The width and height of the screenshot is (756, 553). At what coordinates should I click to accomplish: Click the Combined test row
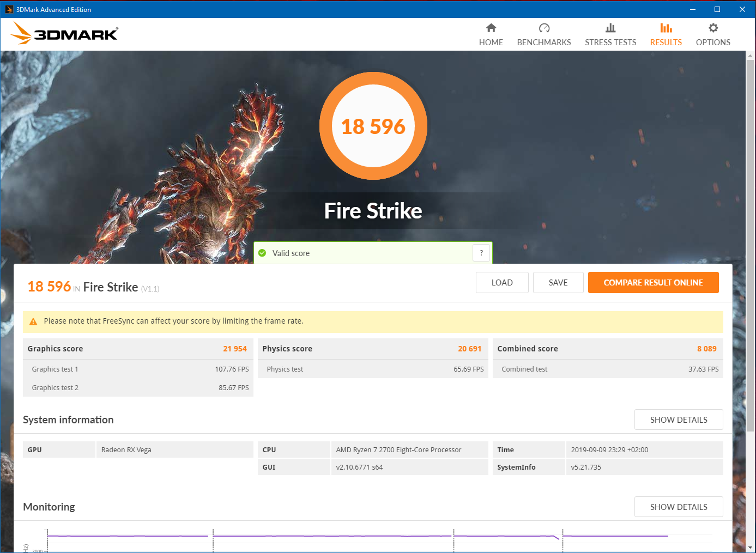[608, 369]
